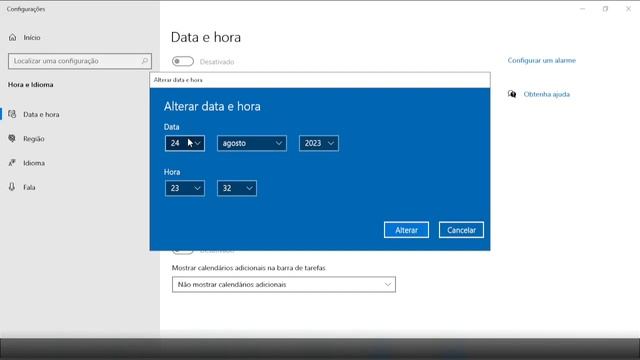Open Fala sidebar item

[x=80, y=187]
